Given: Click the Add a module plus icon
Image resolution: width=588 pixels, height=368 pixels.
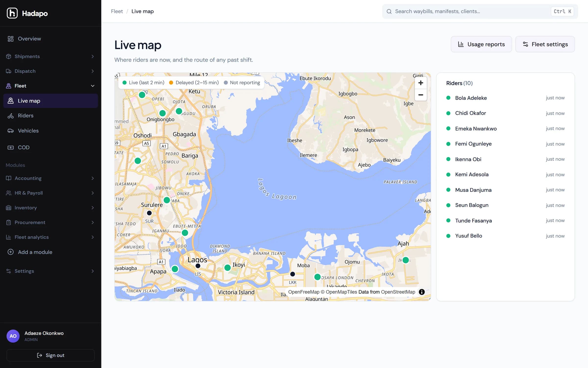Looking at the screenshot, I should 11,252.
